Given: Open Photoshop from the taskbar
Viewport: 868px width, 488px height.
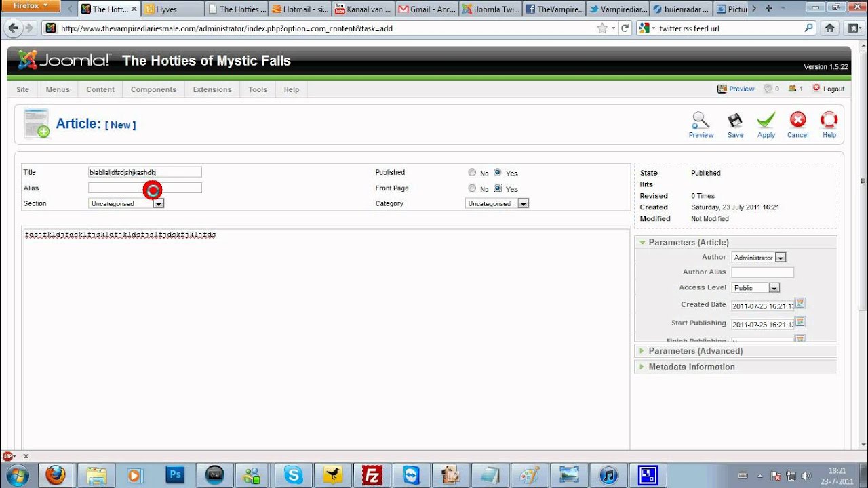Looking at the screenshot, I should click(x=175, y=474).
